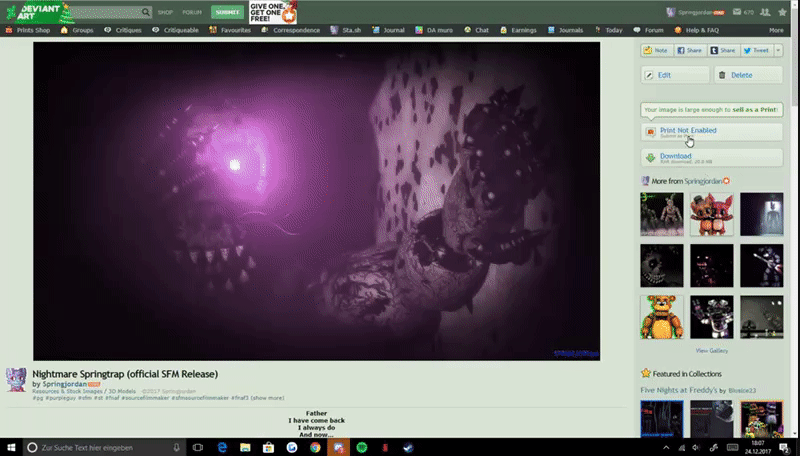Click the Tweet button
The height and width of the screenshot is (456, 800).
point(757,50)
